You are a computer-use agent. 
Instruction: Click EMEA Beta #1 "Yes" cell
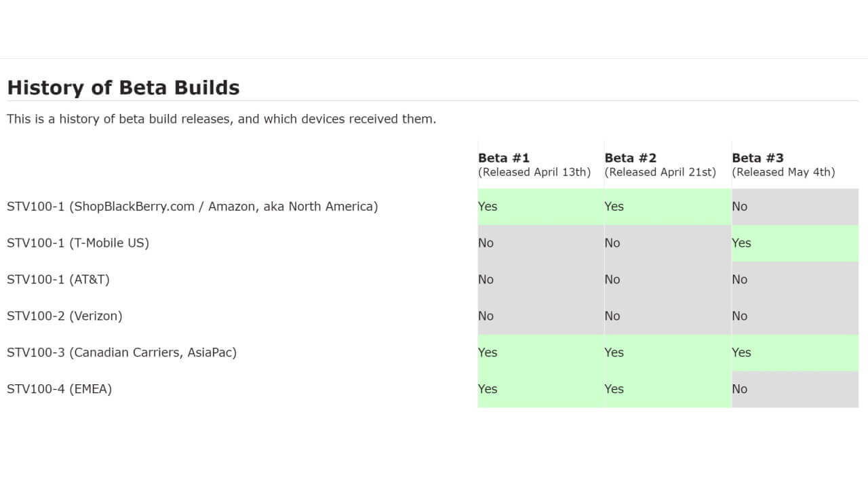click(x=540, y=389)
